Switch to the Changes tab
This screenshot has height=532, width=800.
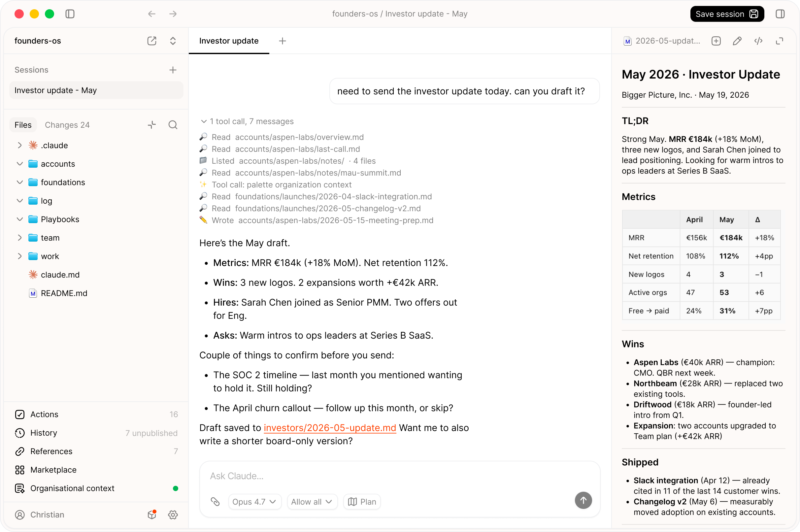pyautogui.click(x=67, y=125)
